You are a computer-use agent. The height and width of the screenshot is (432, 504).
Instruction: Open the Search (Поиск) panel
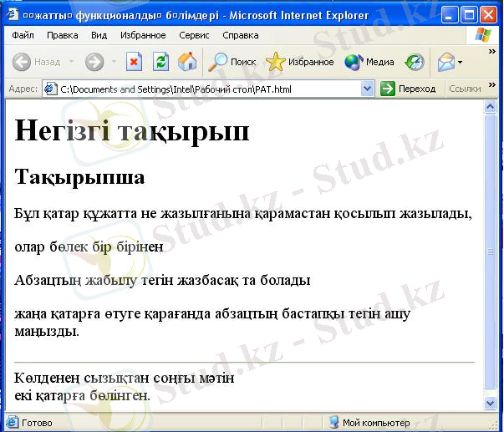click(x=232, y=62)
